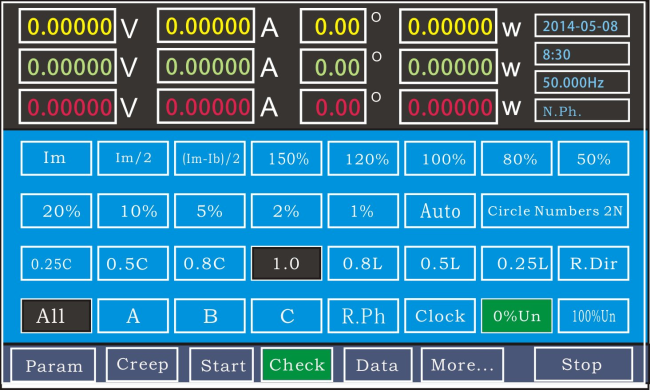Toggle the R.Ph reverse phase button

363,316
